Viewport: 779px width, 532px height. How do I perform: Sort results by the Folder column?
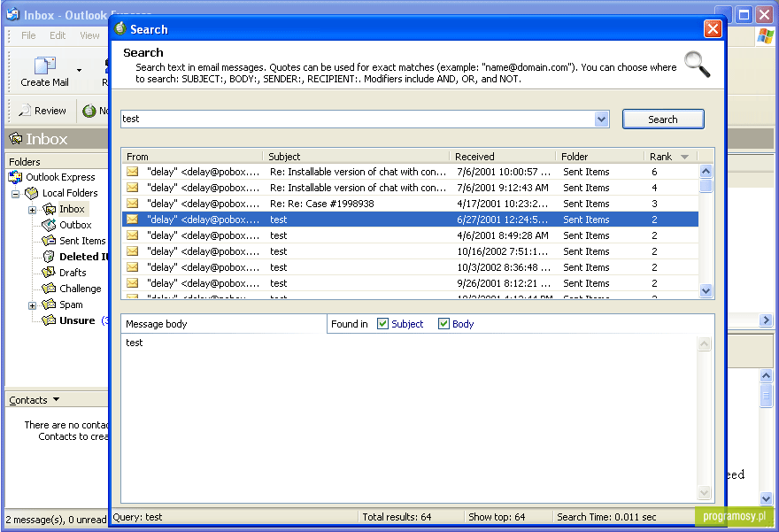(600, 157)
